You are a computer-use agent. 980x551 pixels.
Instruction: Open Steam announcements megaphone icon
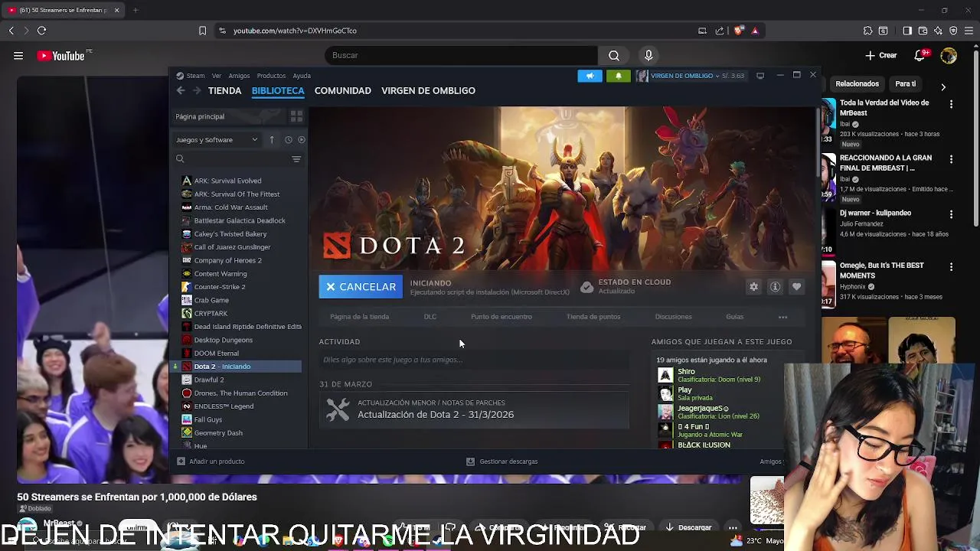pyautogui.click(x=590, y=76)
